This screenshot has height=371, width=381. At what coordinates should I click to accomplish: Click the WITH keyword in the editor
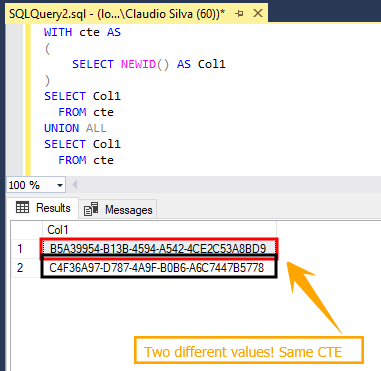coord(58,32)
